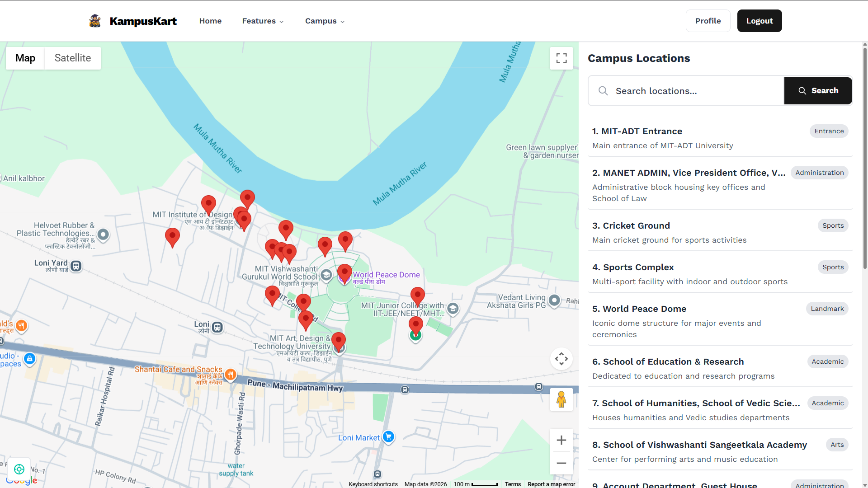Click the Arts category tag
868x488 pixels.
pyautogui.click(x=837, y=445)
